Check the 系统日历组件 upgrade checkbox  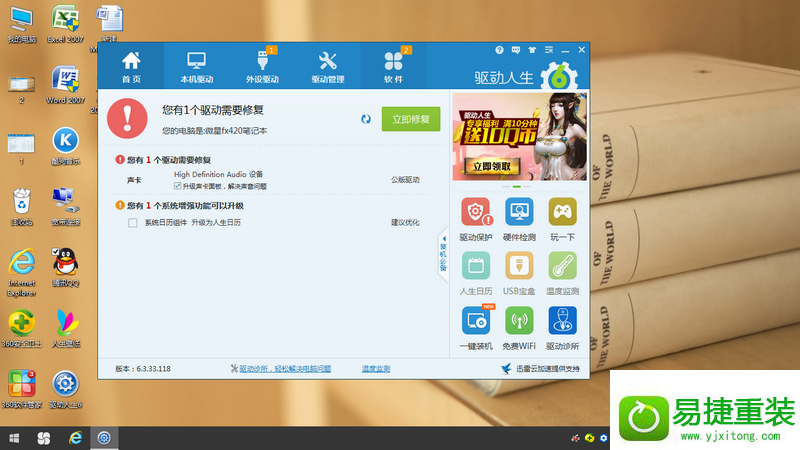coord(133,223)
